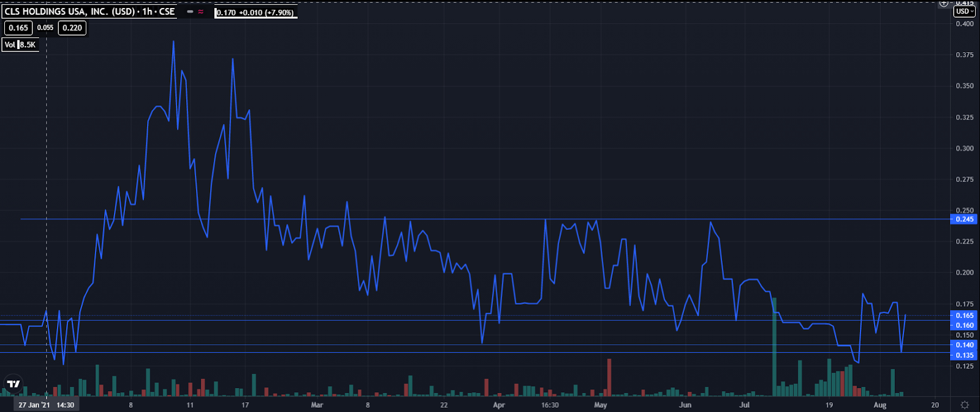Click the gray market status dash icon
The height and width of the screenshot is (412, 980).
point(190,12)
